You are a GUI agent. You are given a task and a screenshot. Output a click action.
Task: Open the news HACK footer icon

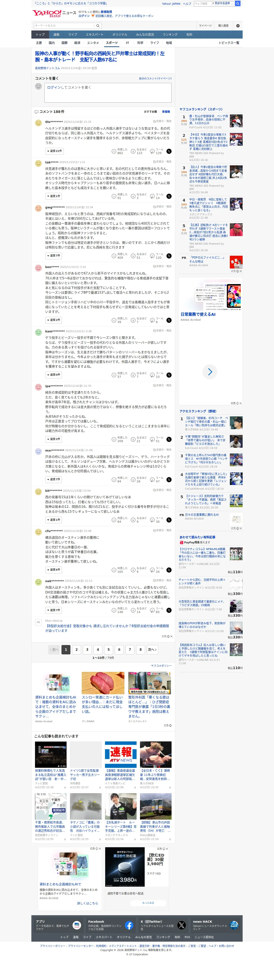click(x=234, y=925)
